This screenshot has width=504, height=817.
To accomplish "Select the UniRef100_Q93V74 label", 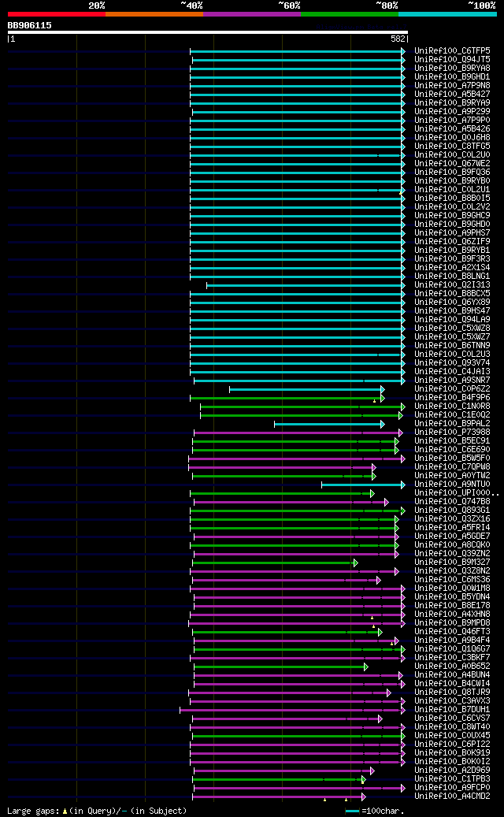I will tap(452, 362).
